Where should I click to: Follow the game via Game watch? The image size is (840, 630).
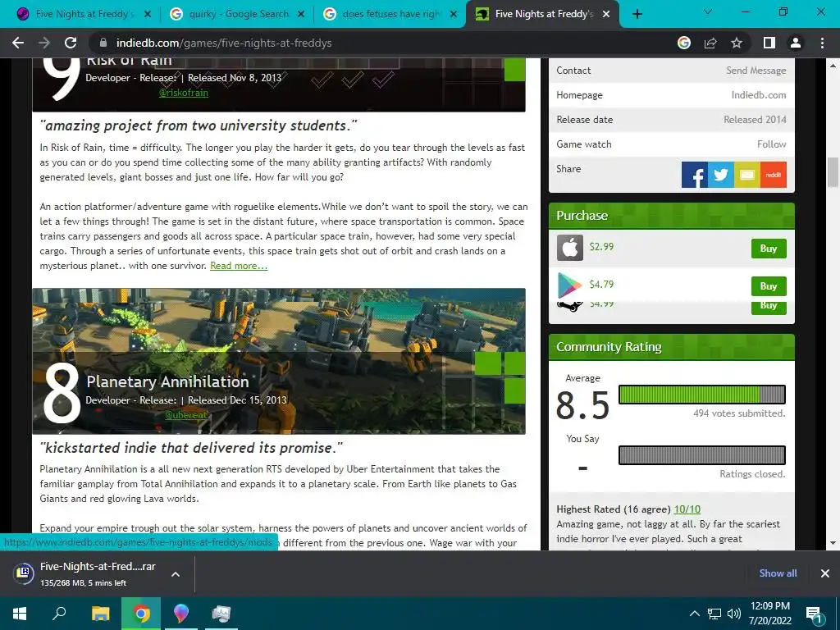pos(771,144)
